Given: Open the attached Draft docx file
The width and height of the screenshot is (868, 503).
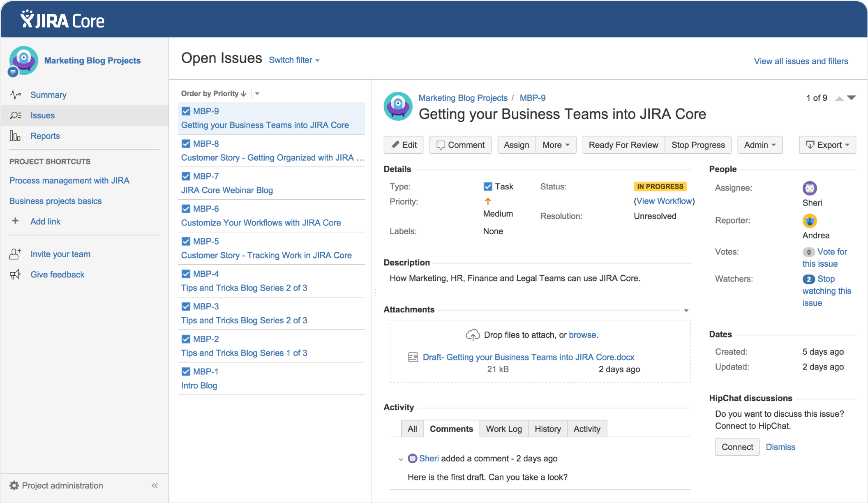Looking at the screenshot, I should pos(528,357).
